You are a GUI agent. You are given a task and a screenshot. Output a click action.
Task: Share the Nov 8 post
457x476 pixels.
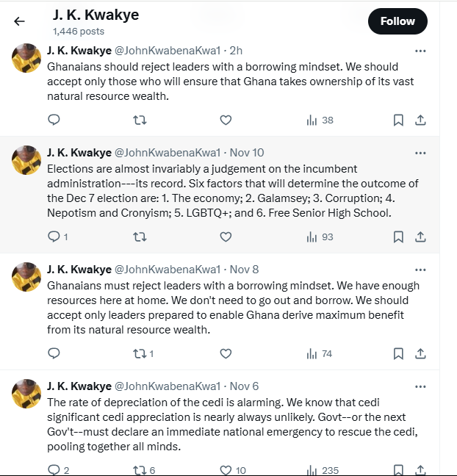pos(420,353)
